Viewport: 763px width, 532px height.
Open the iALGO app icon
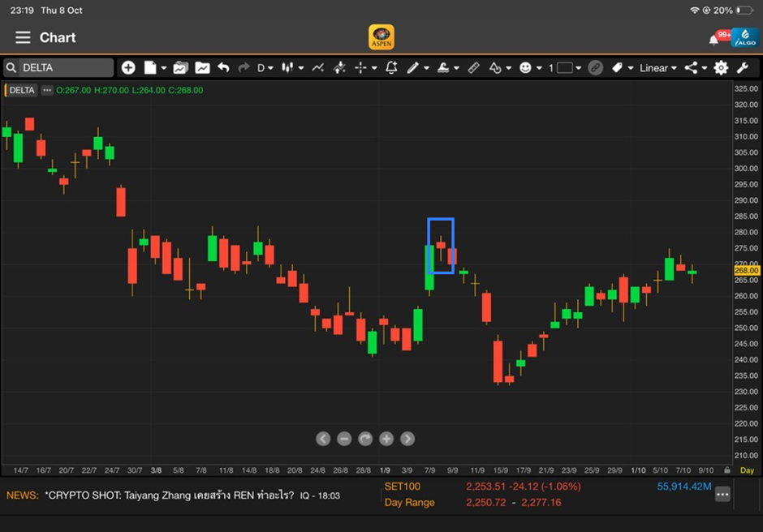point(745,37)
